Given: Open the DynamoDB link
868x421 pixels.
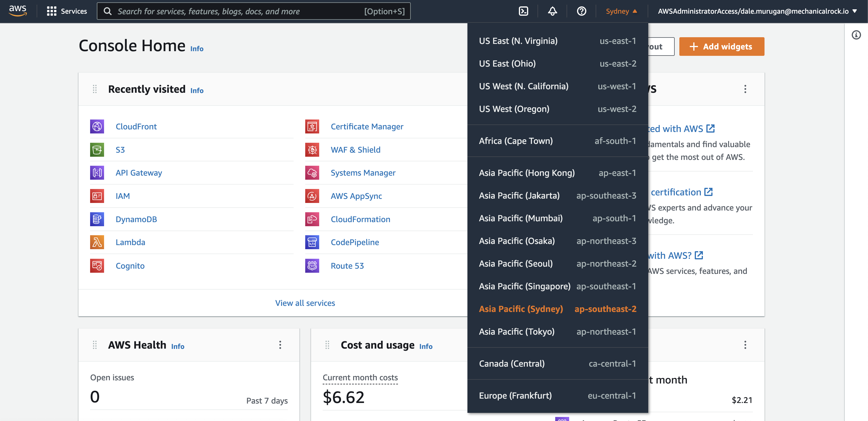Looking at the screenshot, I should point(136,219).
